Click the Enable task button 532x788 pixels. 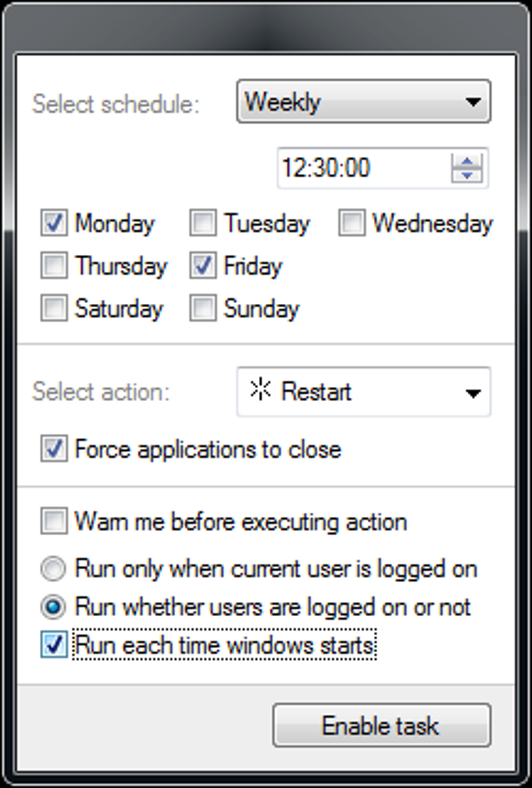(x=381, y=725)
